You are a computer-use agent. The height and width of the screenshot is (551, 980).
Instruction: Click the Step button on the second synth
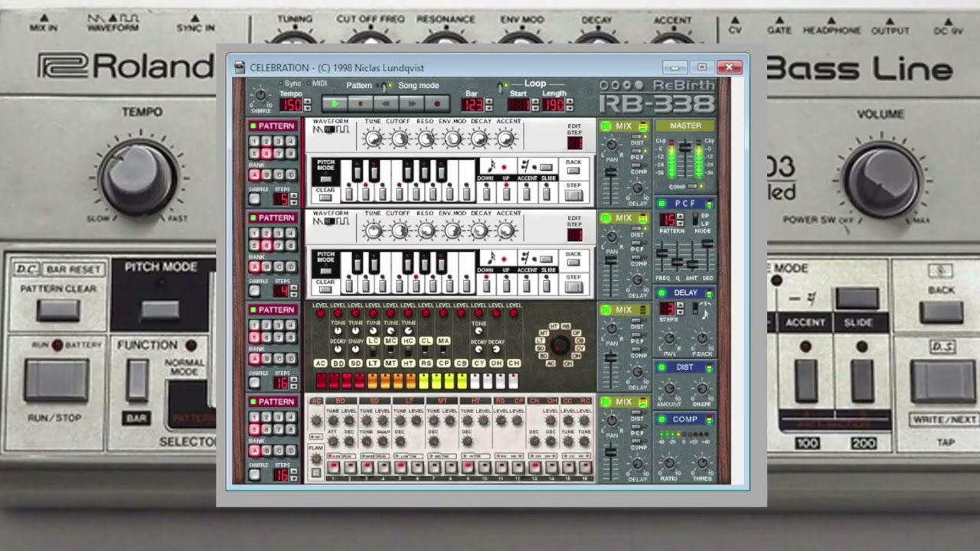tap(573, 288)
